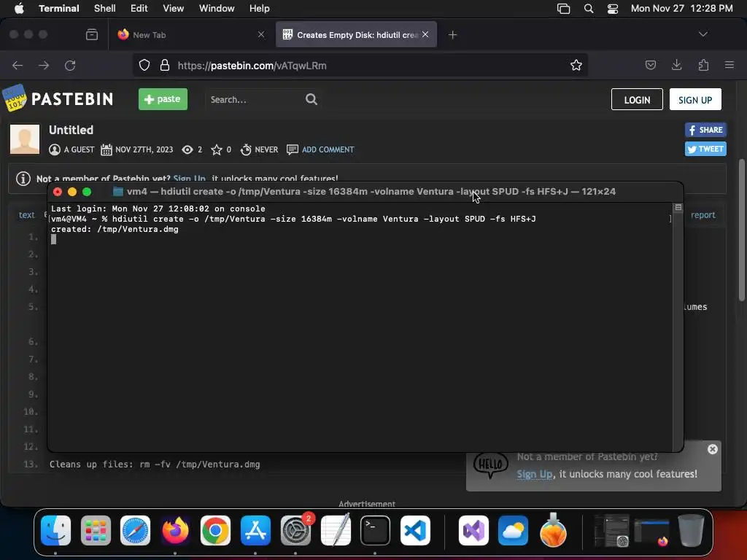Open Trash from the Dock
Viewport: 747px width, 560px height.
[691, 530]
